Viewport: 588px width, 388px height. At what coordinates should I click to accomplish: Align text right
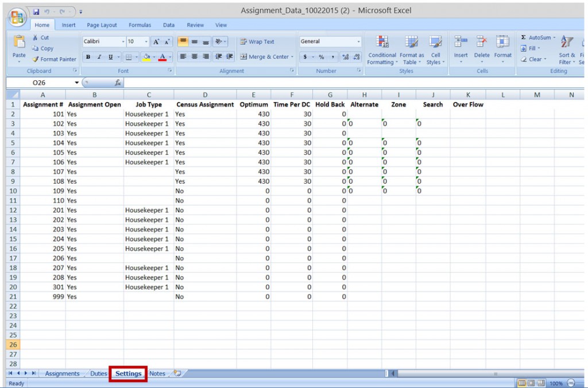206,57
